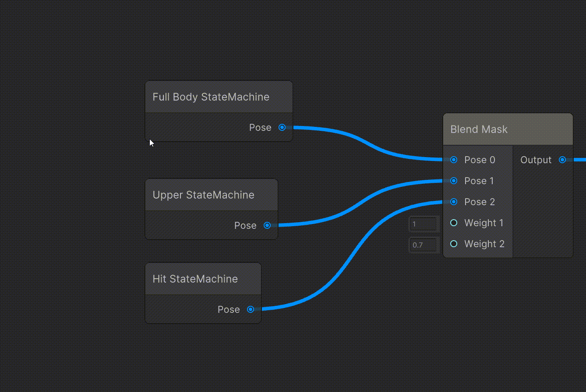
Task: Select the Blend Mask node title
Action: (479, 129)
